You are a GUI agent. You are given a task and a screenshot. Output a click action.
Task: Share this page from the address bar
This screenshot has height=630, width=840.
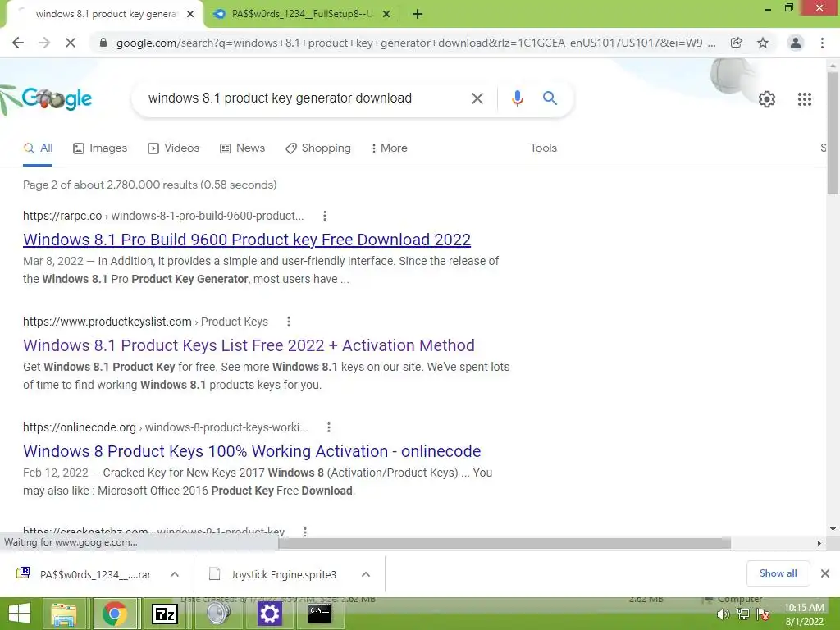tap(737, 43)
